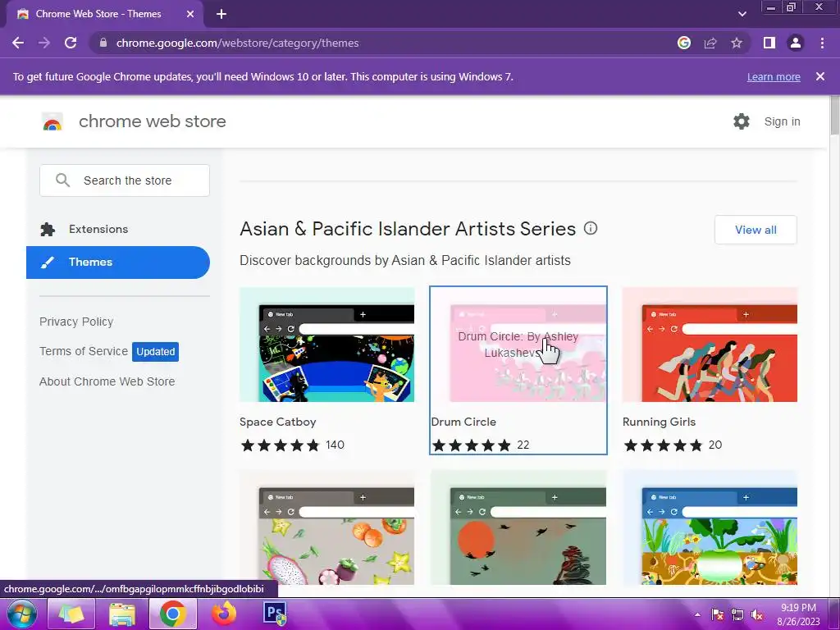Image resolution: width=840 pixels, height=630 pixels.
Task: Select the Themes category
Action: click(118, 262)
